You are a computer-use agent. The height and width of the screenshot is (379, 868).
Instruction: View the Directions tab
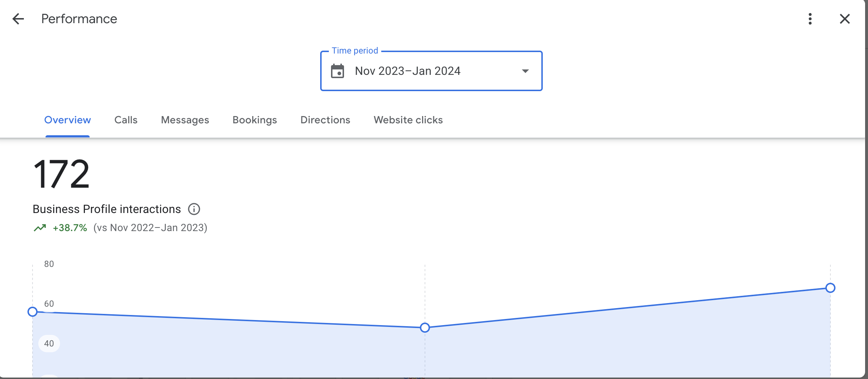(x=325, y=120)
